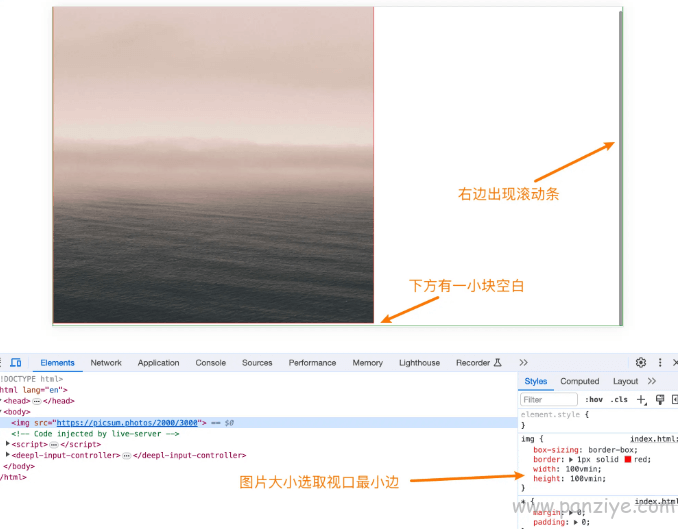
Task: Collapse the body element node
Action: pos(1,411)
